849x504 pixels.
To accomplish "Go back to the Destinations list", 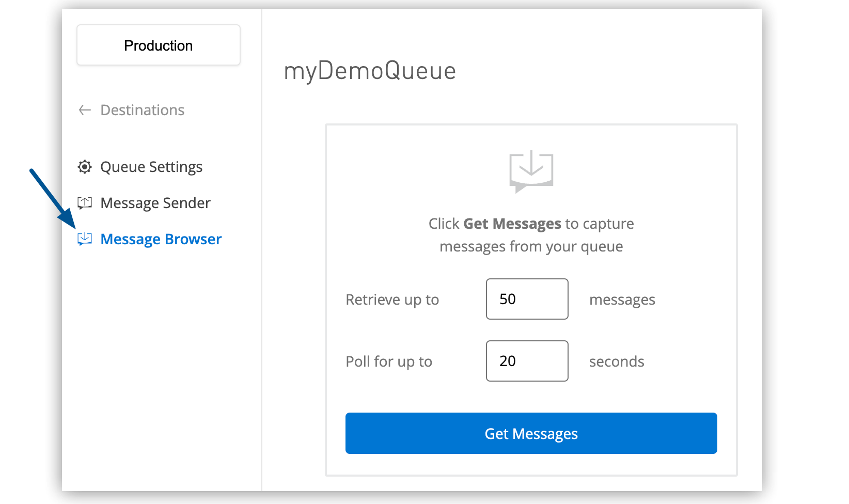I will (142, 110).
